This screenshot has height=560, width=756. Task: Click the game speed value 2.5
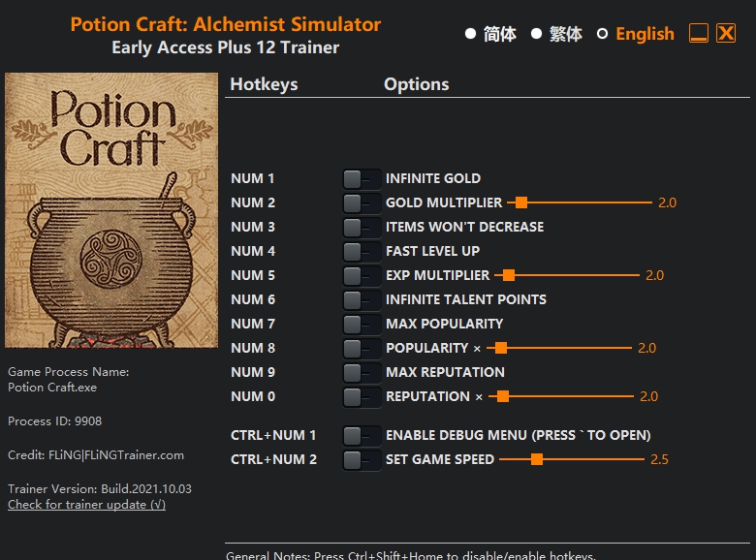659,460
